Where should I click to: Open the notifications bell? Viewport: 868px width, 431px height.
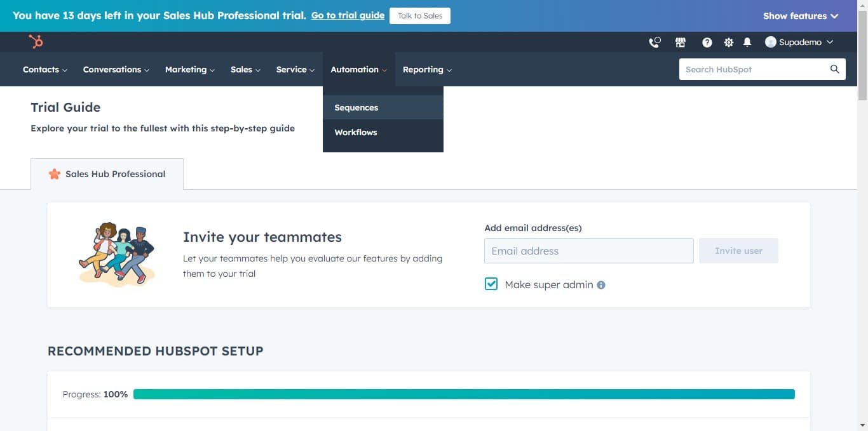click(x=747, y=43)
